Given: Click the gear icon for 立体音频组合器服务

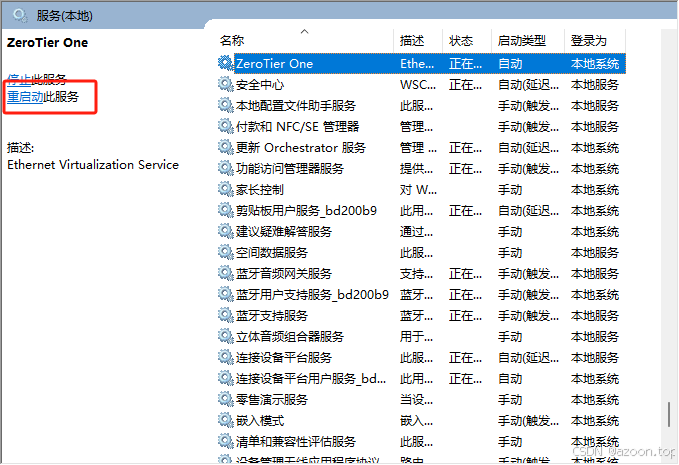Looking at the screenshot, I should click(225, 336).
